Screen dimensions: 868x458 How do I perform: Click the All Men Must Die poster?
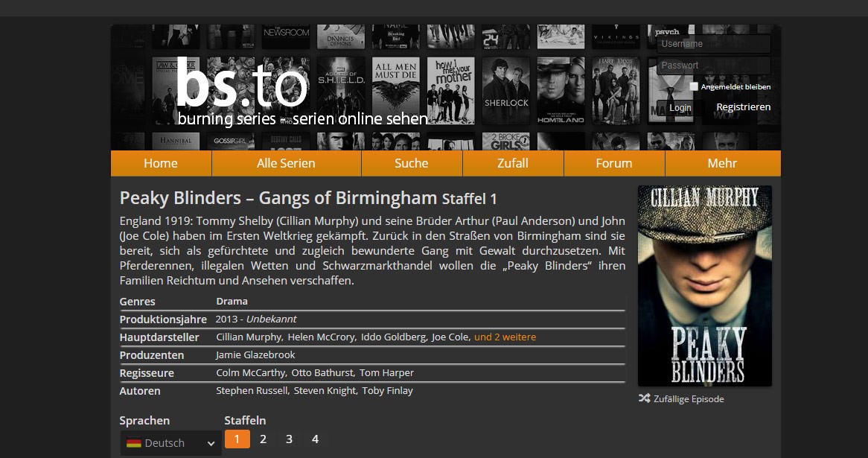tap(396, 90)
